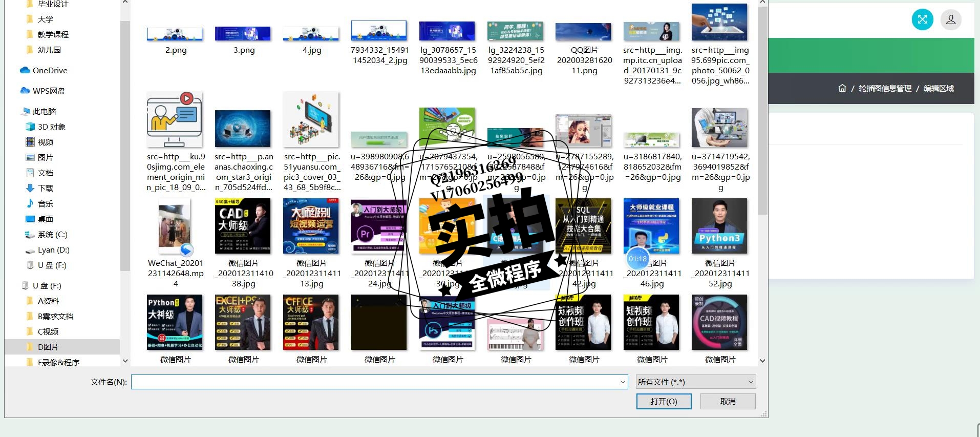Click the 打开(O) button
980x437 pixels.
[664, 401]
